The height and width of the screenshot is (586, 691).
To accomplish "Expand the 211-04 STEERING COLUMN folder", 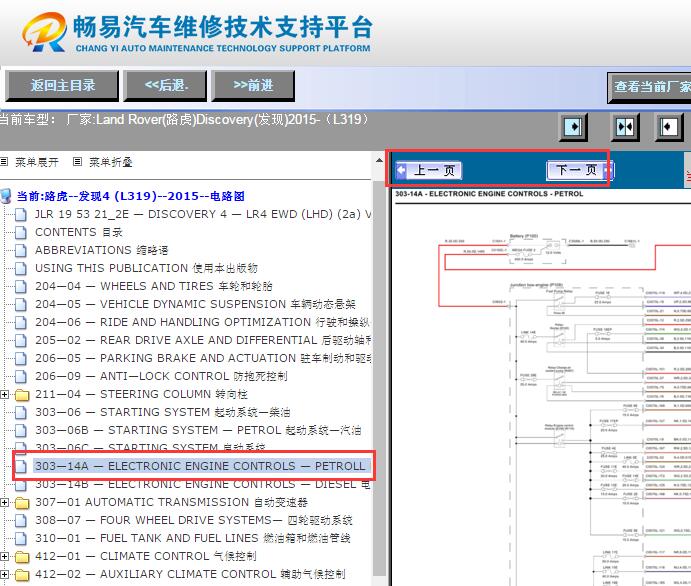I will 4,394.
